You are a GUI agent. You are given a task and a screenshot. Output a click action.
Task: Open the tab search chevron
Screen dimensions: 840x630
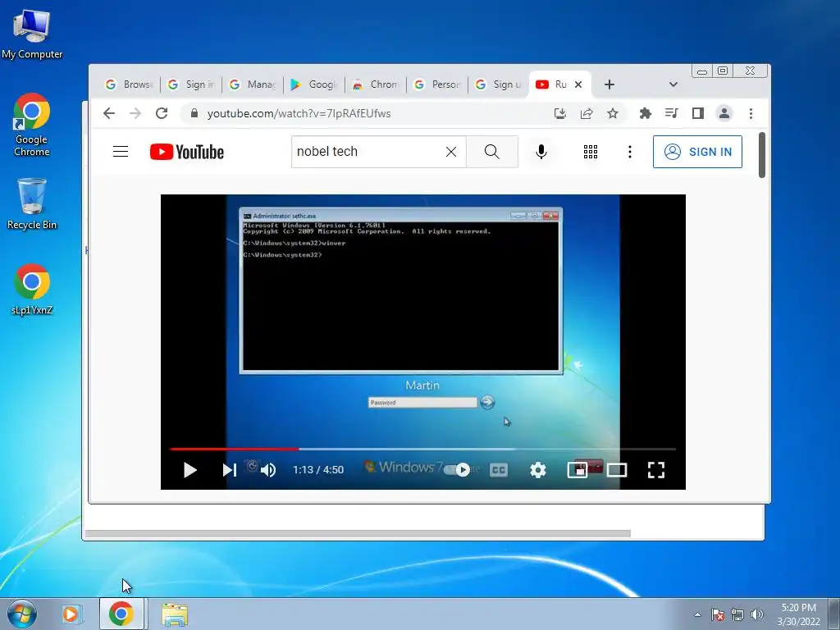click(x=673, y=84)
